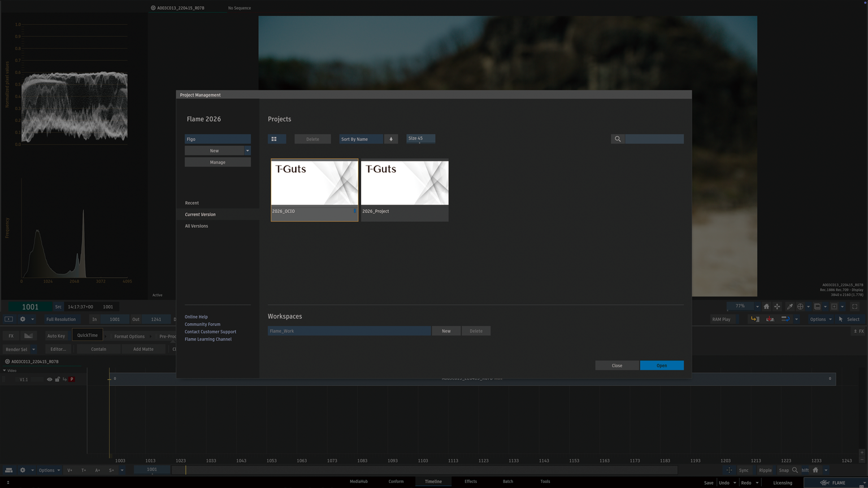Screen dimensions: 868x488
Task: Click the timeline positioner crosshair icon
Action: coord(729,470)
